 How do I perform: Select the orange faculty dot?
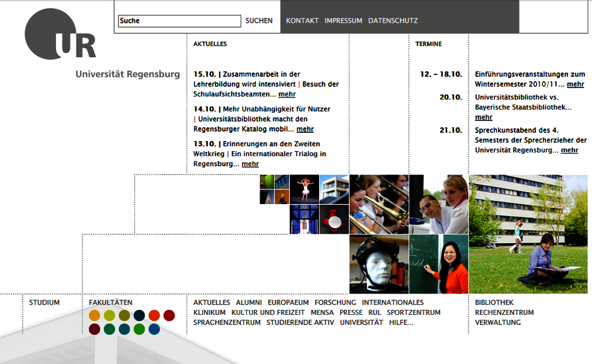[94, 316]
